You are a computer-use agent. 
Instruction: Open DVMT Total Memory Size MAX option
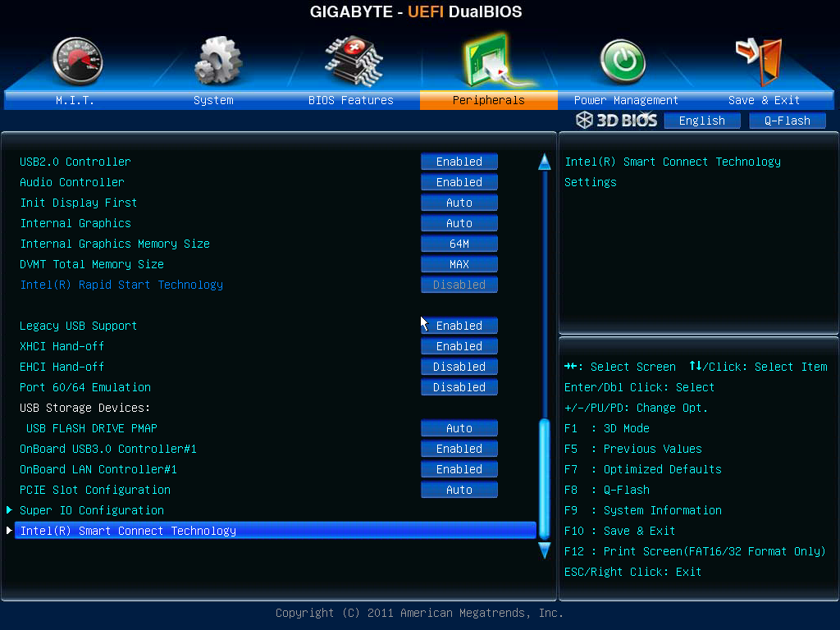tap(459, 264)
